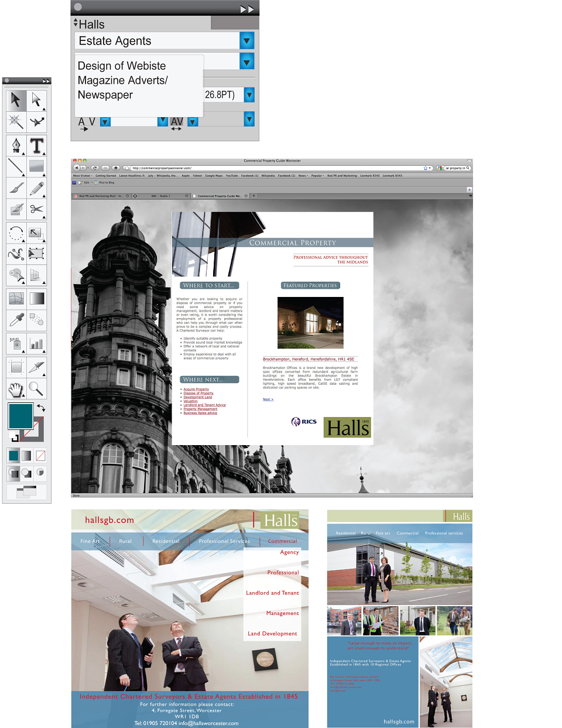Select the Pen tool

16,145
